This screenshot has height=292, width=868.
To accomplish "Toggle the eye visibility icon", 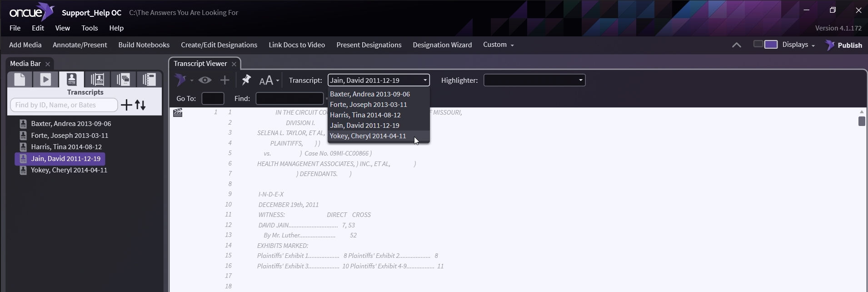I will 205,81.
